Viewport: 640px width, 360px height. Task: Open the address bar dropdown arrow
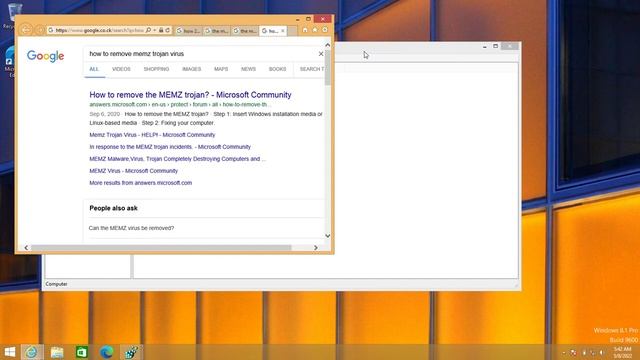tap(155, 30)
